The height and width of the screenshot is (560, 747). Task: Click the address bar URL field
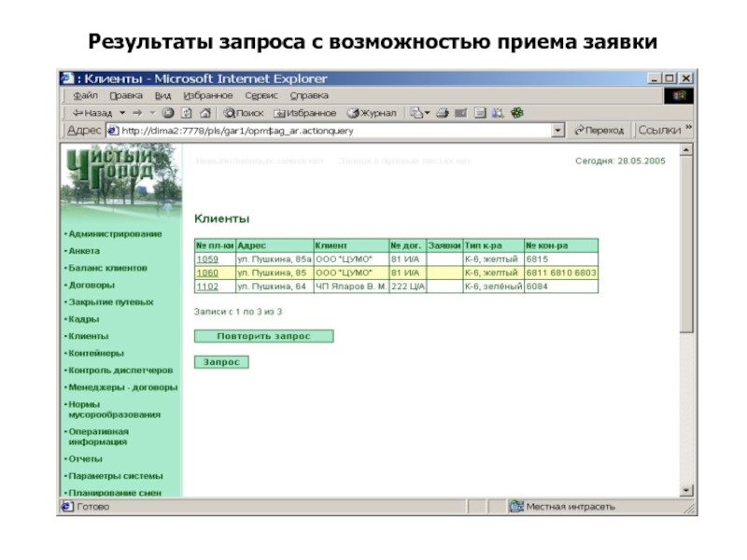pos(327,131)
